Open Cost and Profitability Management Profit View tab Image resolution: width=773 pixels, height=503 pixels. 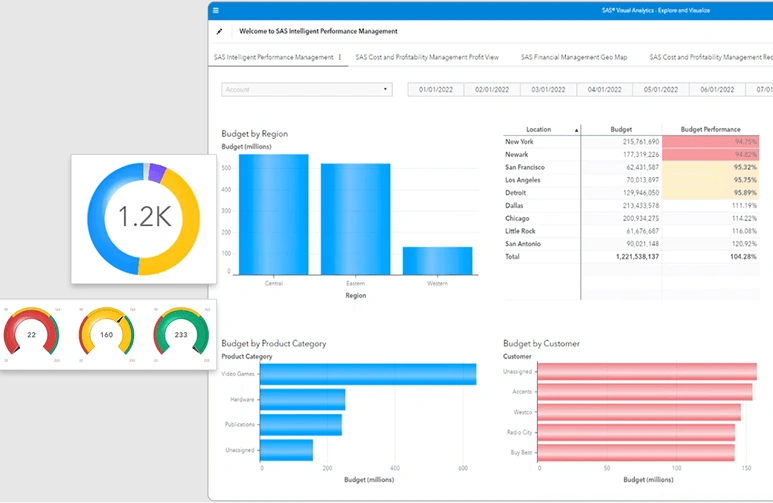(x=427, y=57)
